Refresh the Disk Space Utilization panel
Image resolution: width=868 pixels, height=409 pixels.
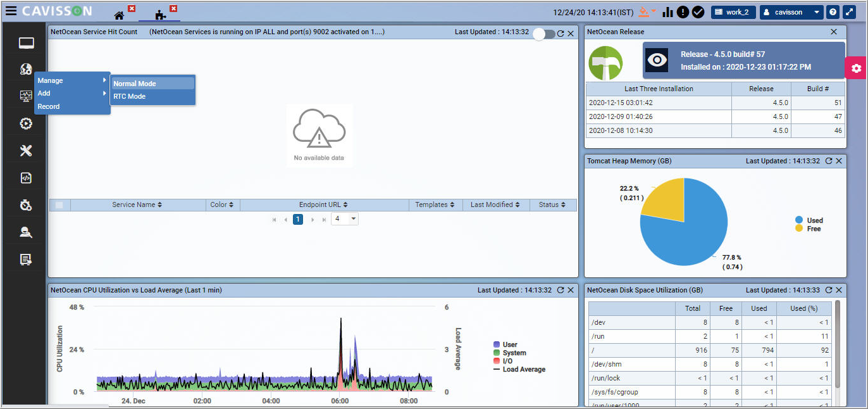coord(829,290)
